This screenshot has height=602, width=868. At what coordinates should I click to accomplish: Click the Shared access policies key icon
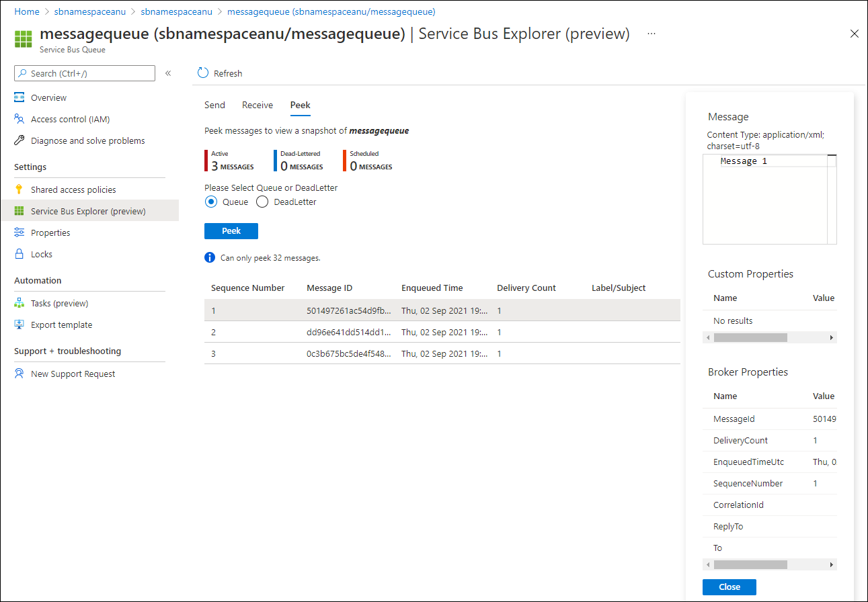pos(19,189)
